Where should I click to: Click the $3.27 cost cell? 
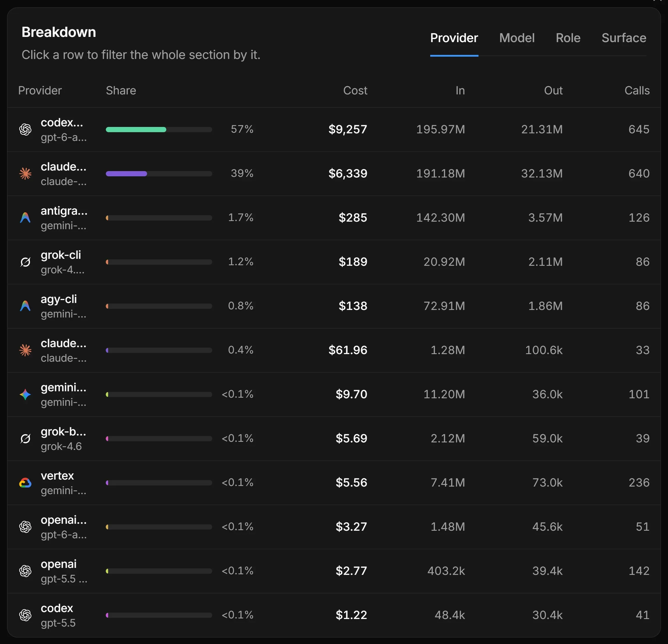coord(351,527)
